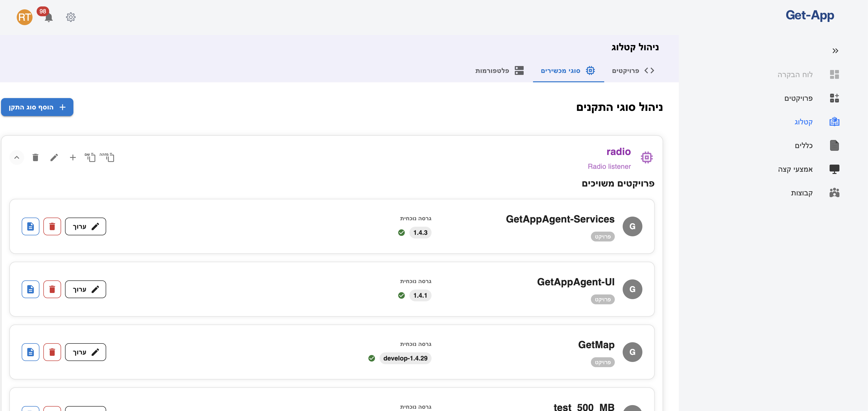868x411 pixels.
Task: Click the פרויקט tag under GetAppAgent-Services
Action: 602,237
